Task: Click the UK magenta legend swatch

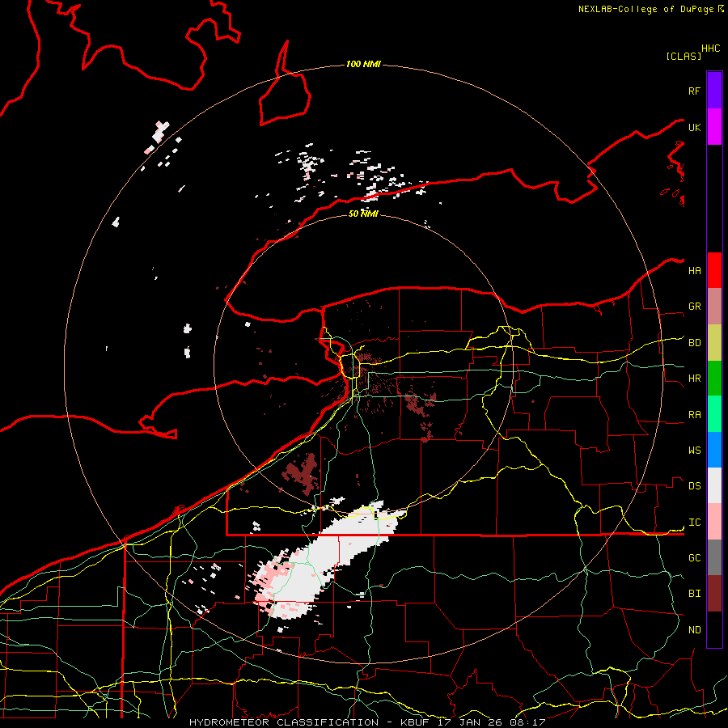Action: coord(714,127)
